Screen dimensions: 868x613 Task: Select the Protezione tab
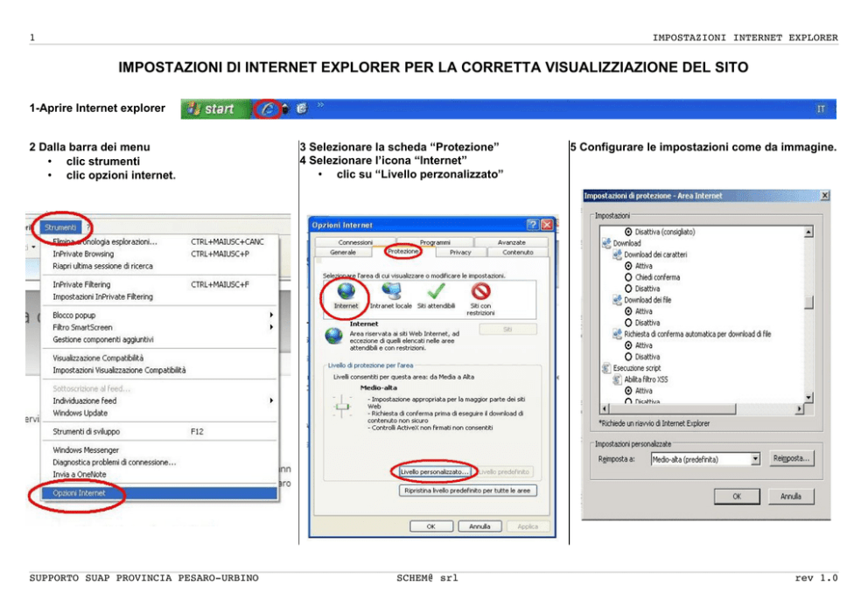pyautogui.click(x=403, y=252)
